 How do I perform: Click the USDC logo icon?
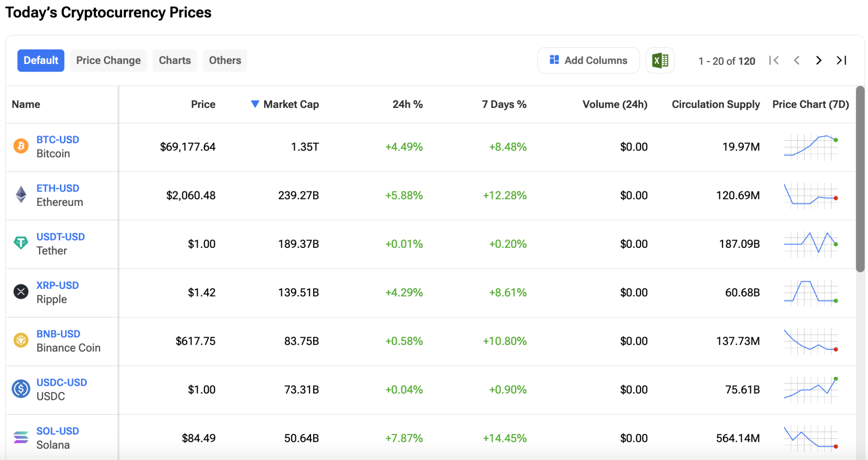coord(21,389)
